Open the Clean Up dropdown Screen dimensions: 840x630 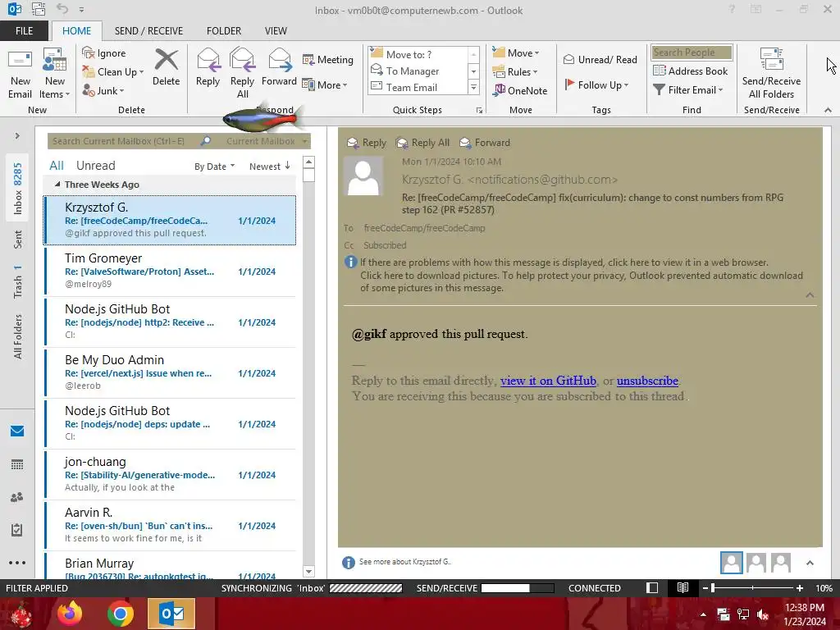click(113, 72)
